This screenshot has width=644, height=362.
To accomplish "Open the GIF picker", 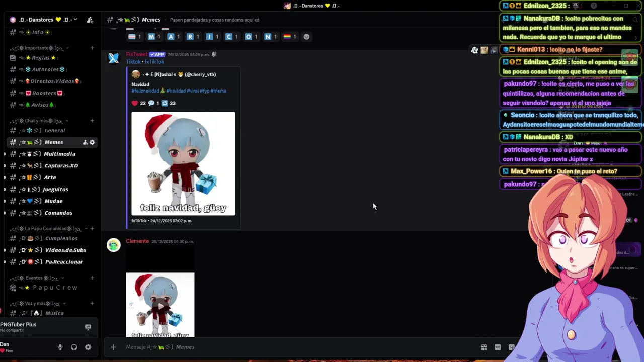I will 498,347.
